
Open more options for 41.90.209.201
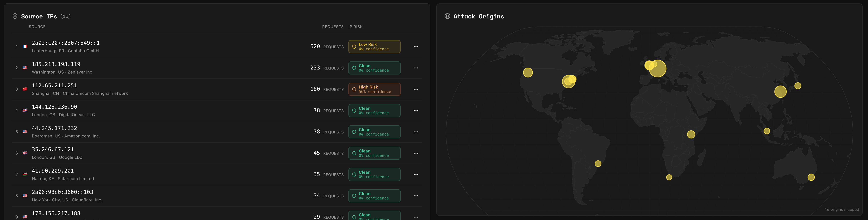coord(416,175)
